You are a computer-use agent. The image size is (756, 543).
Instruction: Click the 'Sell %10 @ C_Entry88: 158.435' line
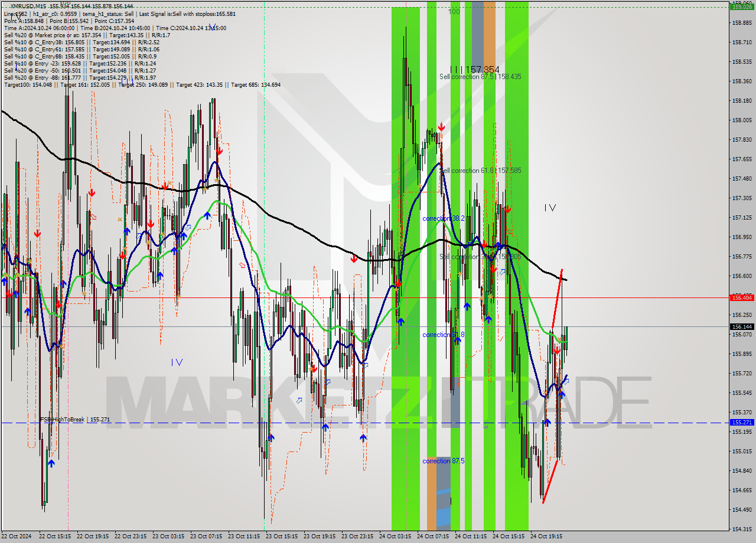[x=80, y=56]
